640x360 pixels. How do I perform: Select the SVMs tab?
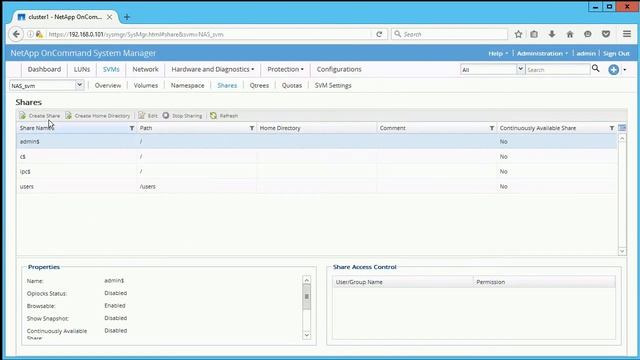click(111, 69)
